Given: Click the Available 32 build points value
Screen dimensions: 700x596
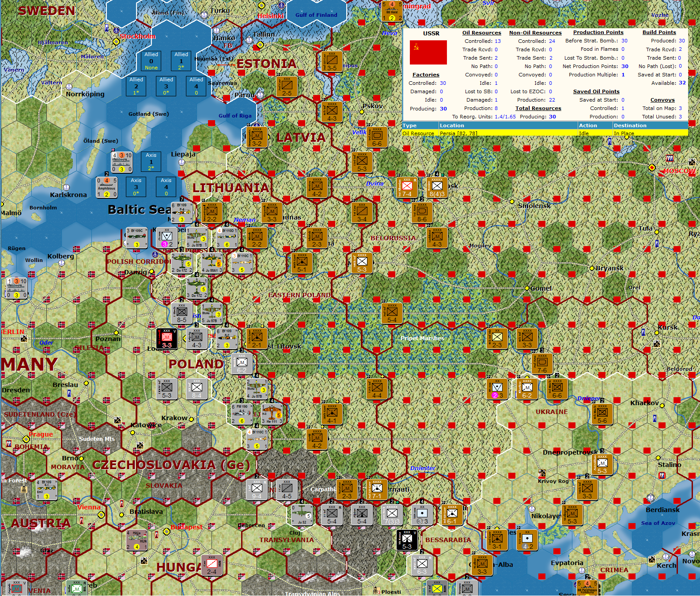Looking at the screenshot, I should (x=682, y=83).
